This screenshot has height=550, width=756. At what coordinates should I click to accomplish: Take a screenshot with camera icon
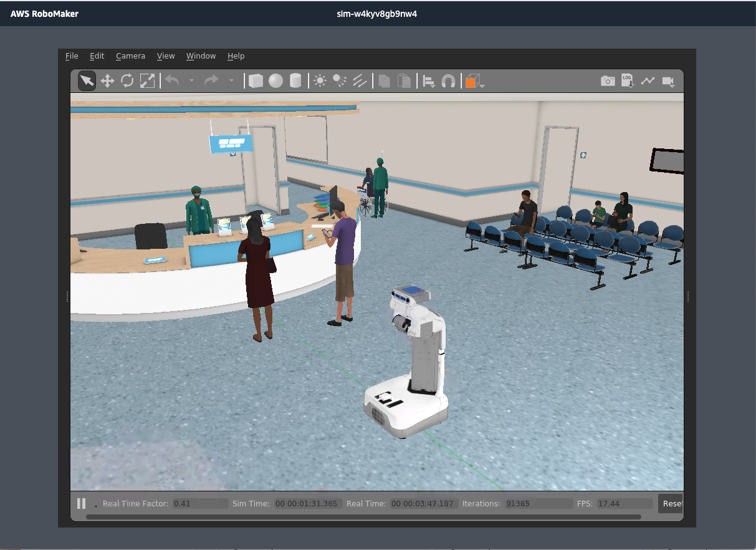click(x=608, y=81)
